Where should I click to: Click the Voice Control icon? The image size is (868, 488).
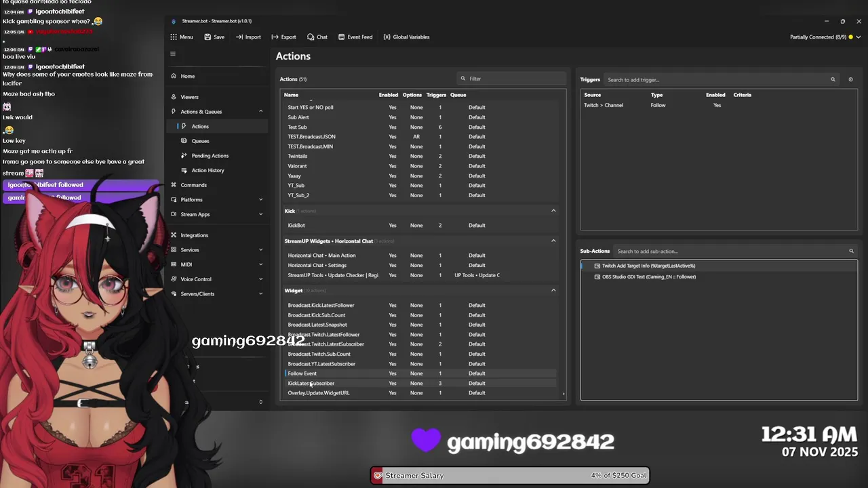tap(174, 279)
